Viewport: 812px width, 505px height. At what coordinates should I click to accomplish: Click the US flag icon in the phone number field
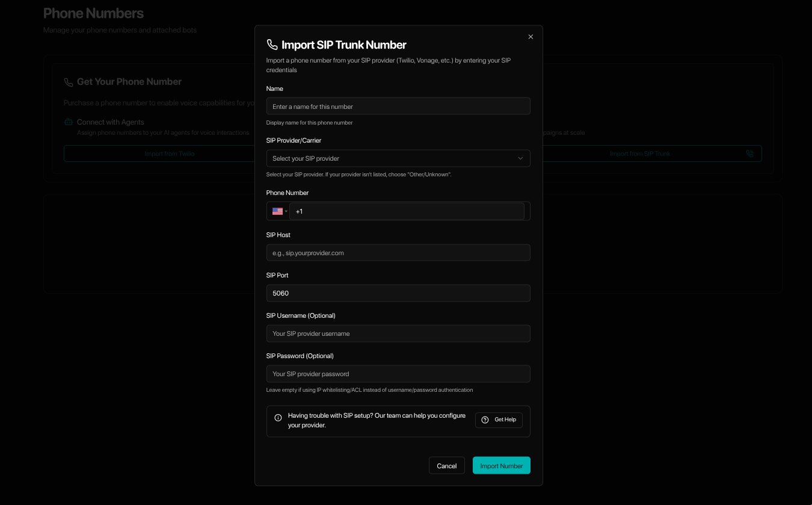(277, 211)
